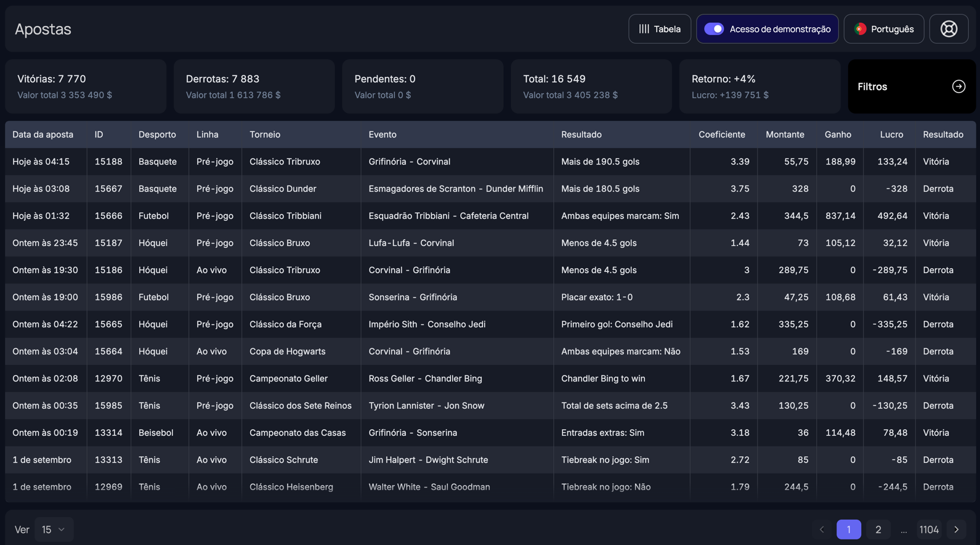
Task: Jump to last page 1104
Action: tap(928, 530)
